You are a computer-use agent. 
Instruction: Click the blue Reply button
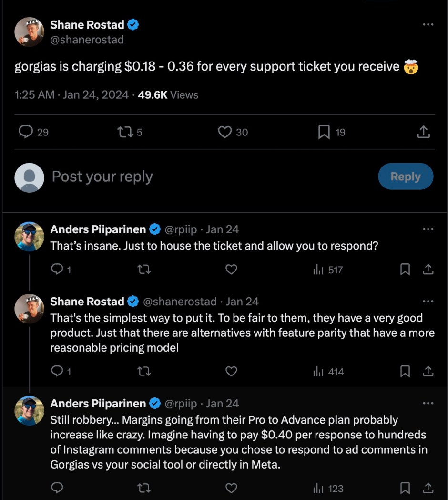pyautogui.click(x=405, y=177)
